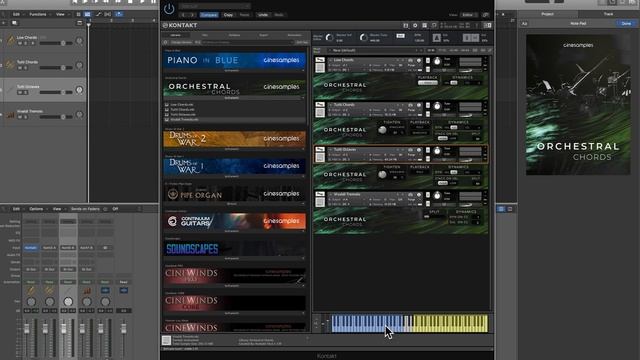This screenshot has height=360, width=640.
Task: Click wrench icon on Low Chords instrument
Action: click(x=320, y=60)
